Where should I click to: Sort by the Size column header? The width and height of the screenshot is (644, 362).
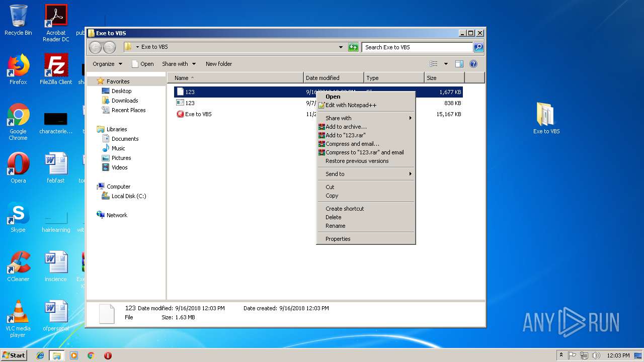click(x=444, y=78)
